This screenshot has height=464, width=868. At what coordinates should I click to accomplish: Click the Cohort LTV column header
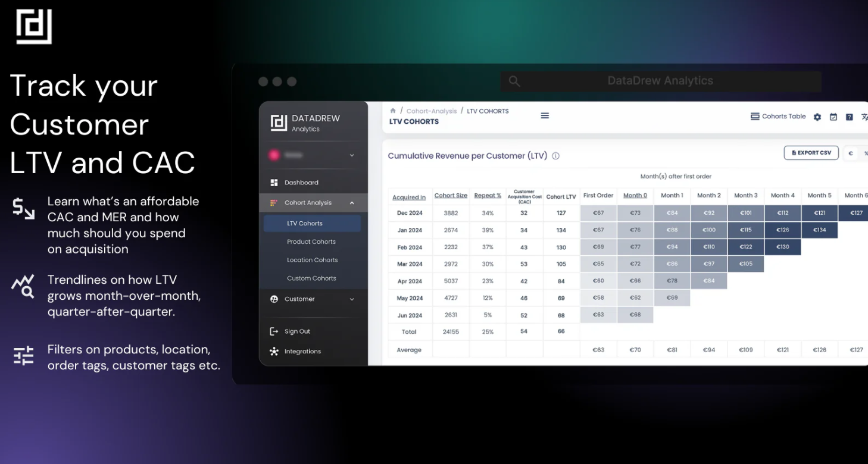(x=561, y=197)
